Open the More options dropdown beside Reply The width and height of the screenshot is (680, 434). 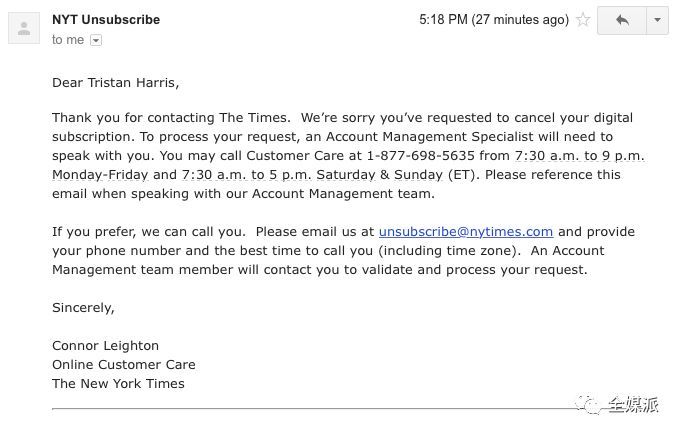657,20
